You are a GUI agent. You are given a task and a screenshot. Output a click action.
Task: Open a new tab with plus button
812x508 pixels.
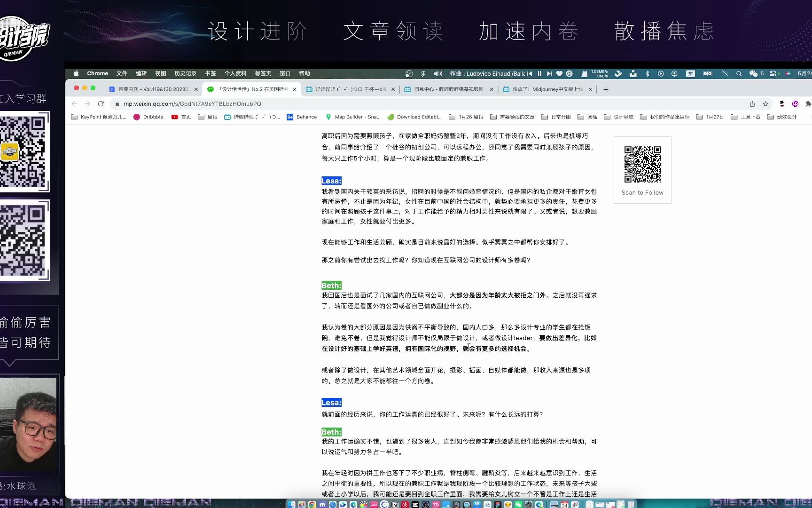click(x=606, y=89)
